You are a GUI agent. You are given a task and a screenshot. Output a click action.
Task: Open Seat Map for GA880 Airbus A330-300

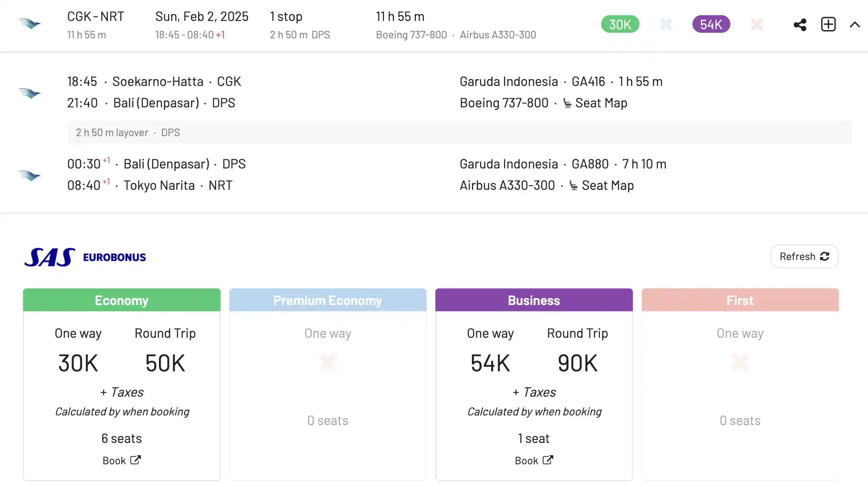602,185
